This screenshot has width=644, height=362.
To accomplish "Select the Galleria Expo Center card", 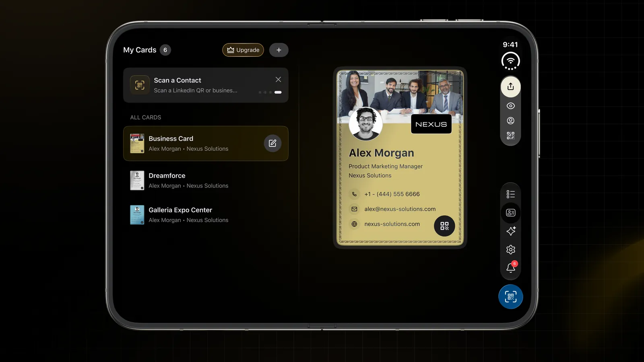I will [206, 215].
